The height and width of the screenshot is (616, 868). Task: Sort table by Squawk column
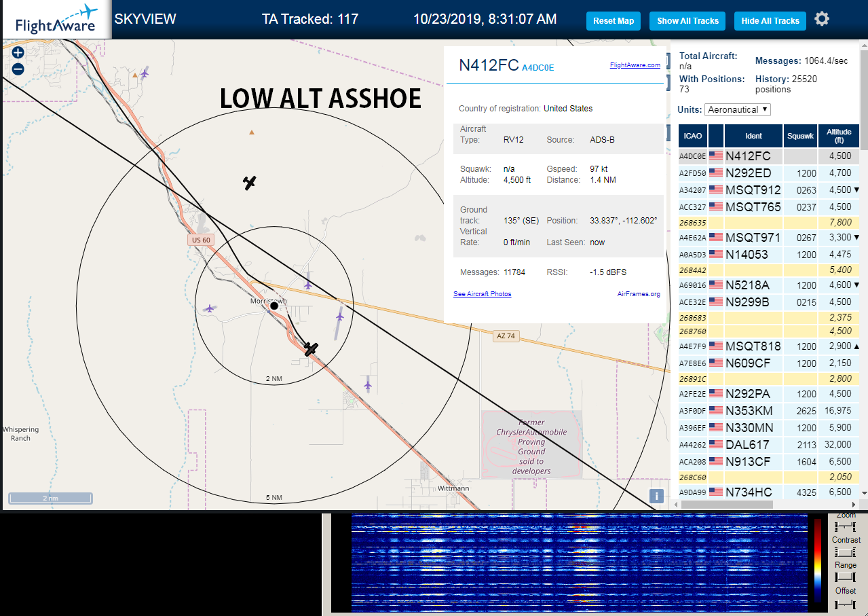[800, 136]
